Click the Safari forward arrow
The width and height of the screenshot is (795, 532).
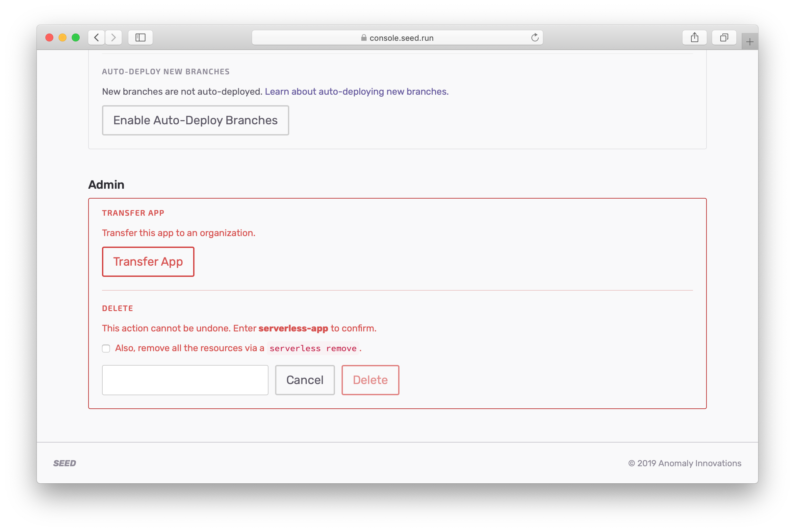click(114, 37)
